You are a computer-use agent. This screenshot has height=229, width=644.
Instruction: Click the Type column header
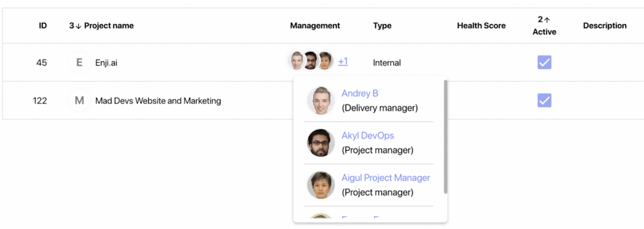tap(382, 25)
